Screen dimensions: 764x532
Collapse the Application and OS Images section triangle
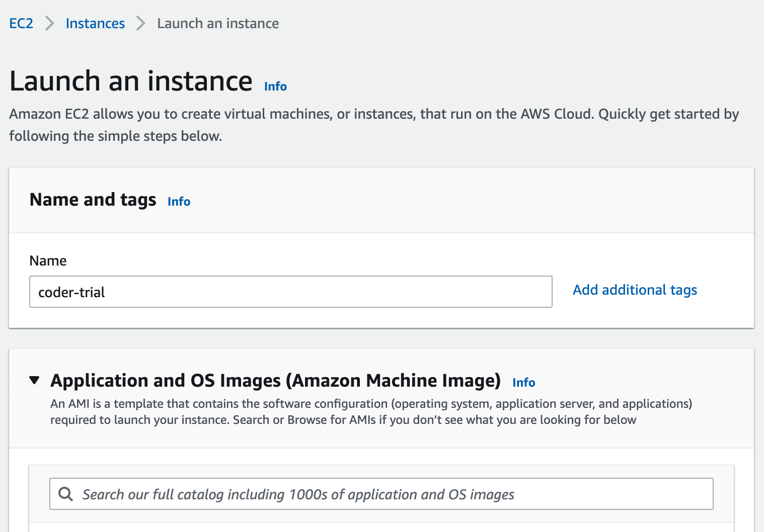[34, 380]
